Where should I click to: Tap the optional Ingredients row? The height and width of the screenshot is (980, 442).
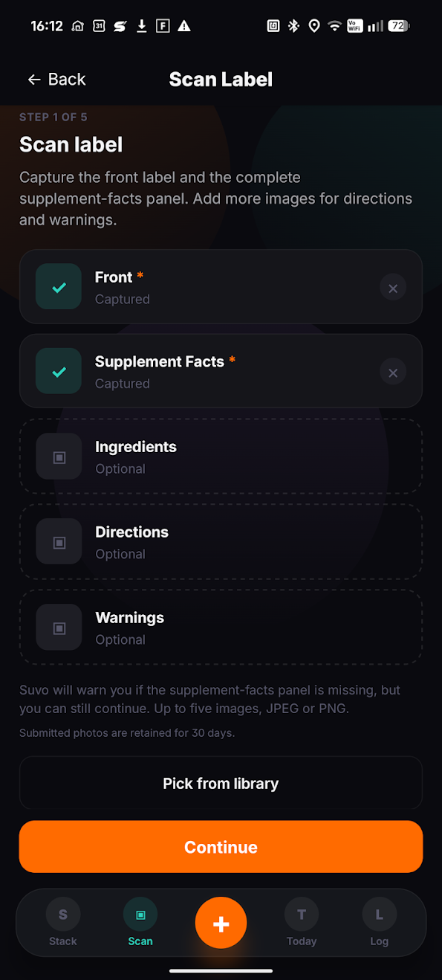pos(221,457)
